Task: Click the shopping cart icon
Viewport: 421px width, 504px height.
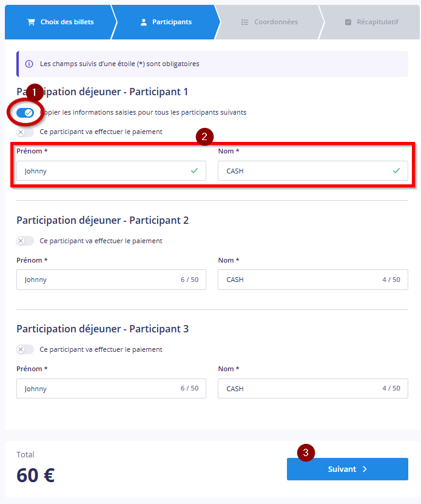Action: pos(31,22)
